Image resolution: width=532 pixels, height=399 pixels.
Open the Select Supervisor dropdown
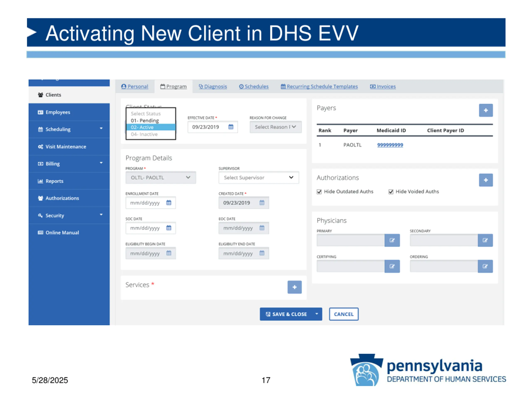tap(259, 177)
